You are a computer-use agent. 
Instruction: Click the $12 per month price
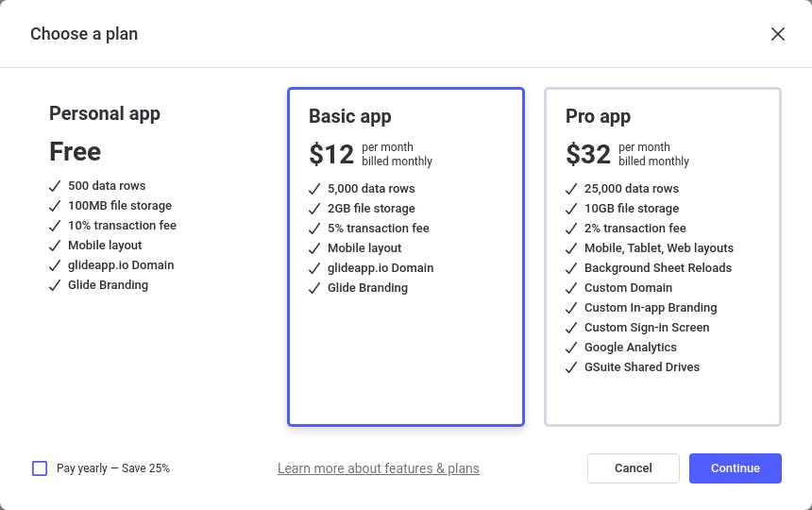coord(331,154)
